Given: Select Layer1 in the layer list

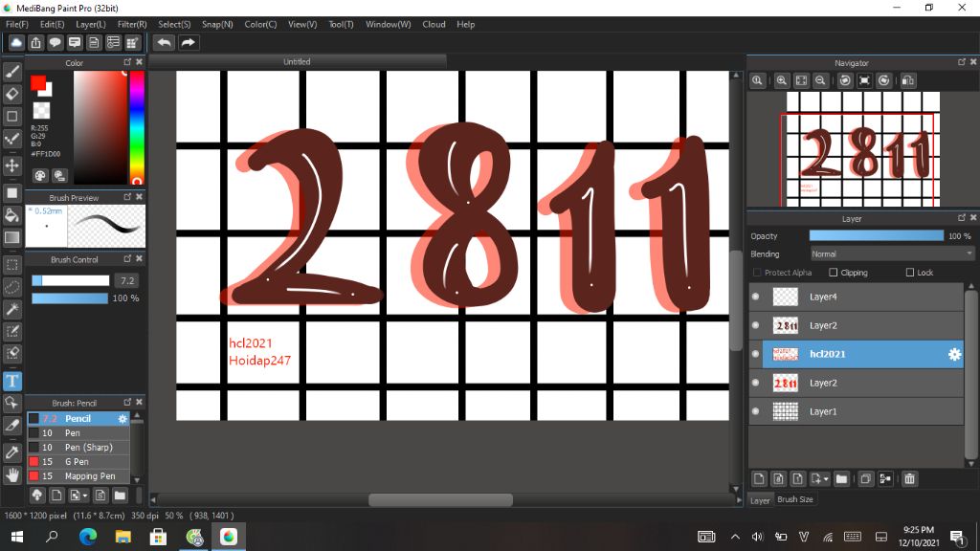Looking at the screenshot, I should coord(856,411).
